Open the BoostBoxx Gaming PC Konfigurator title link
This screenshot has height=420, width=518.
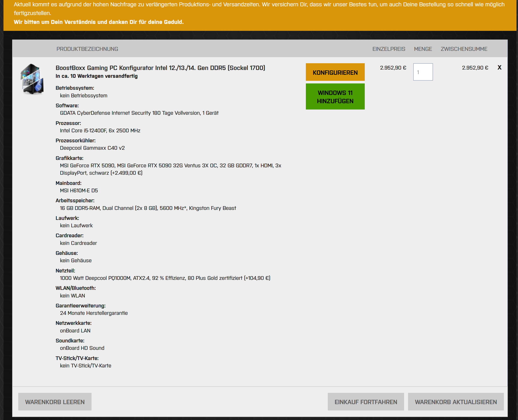click(160, 68)
